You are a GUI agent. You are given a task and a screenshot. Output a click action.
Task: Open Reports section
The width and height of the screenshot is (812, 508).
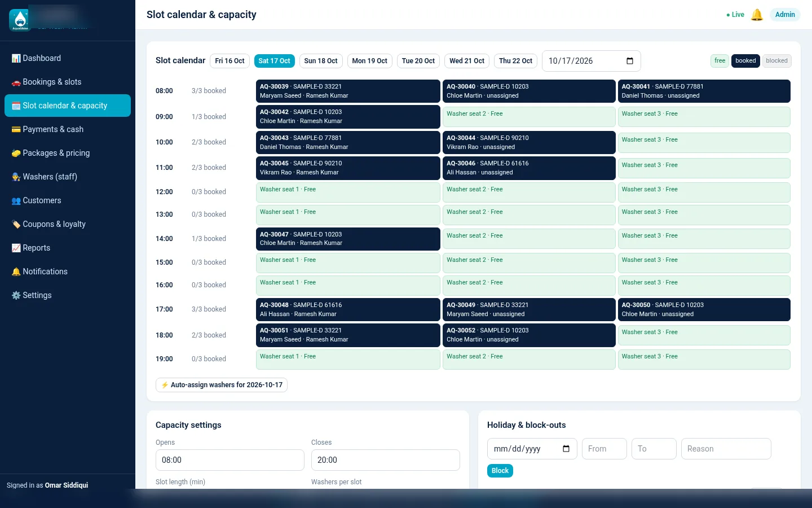click(x=68, y=248)
